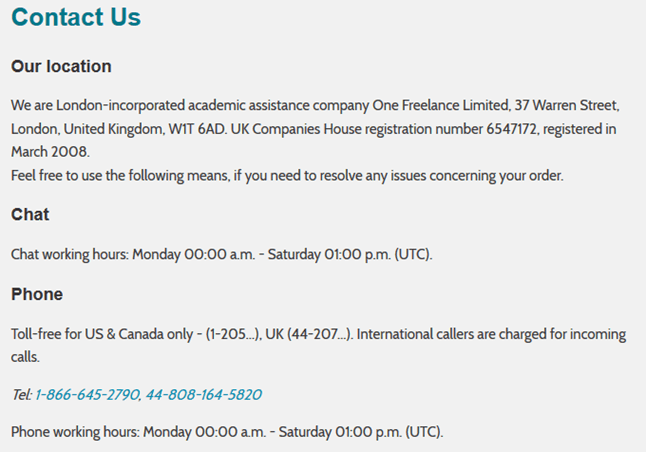
Task: Click the Phone section heading
Action: pos(37,294)
